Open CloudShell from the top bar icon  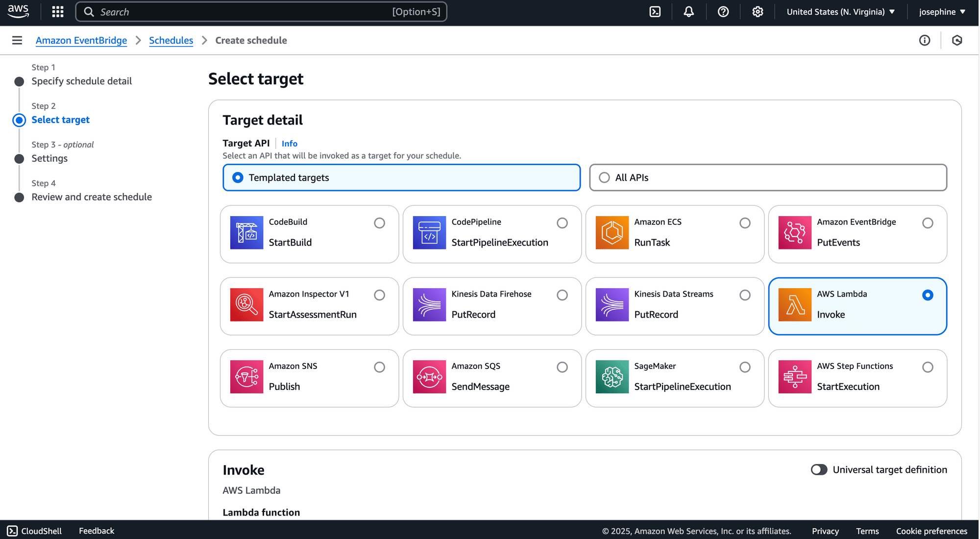[x=655, y=12]
